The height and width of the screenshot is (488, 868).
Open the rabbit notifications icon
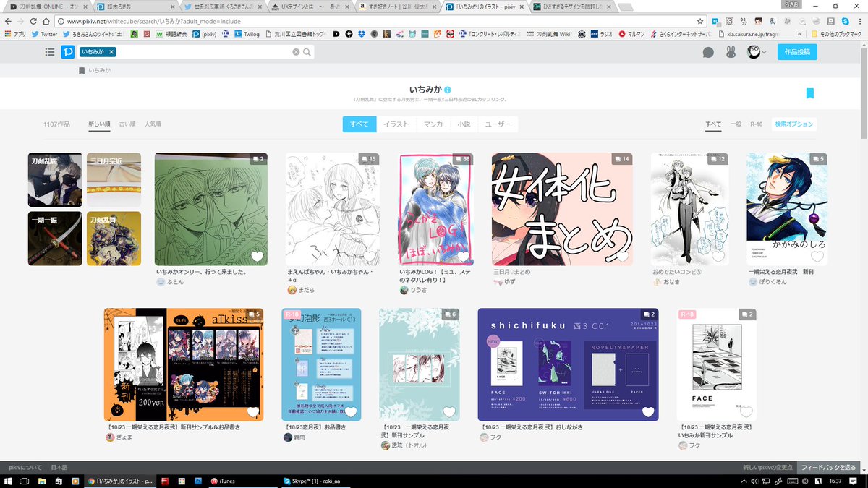pos(731,52)
